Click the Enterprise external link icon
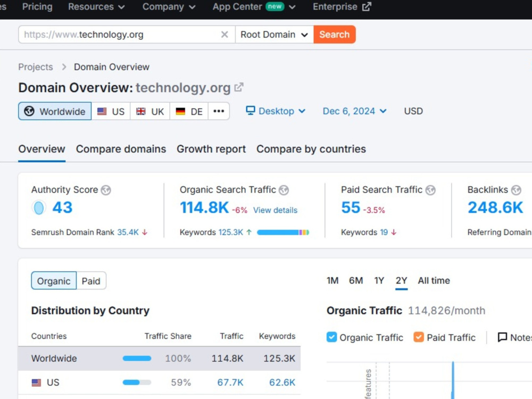 [367, 7]
